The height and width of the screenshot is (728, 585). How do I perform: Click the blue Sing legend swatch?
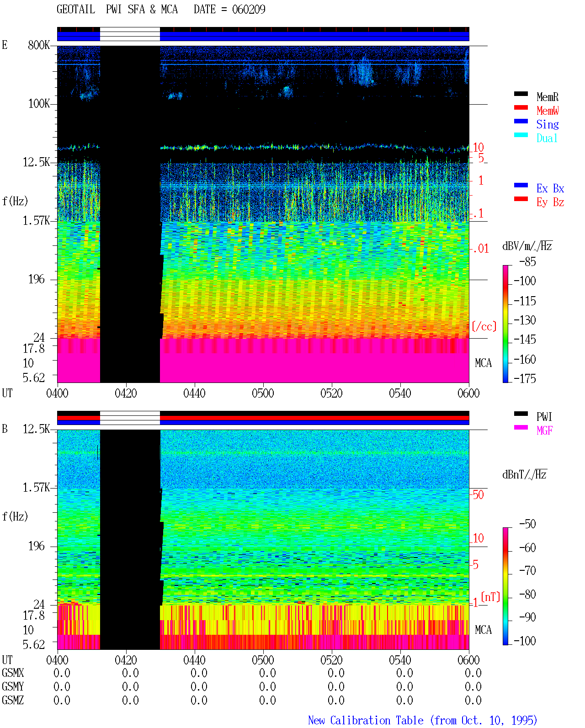[521, 121]
